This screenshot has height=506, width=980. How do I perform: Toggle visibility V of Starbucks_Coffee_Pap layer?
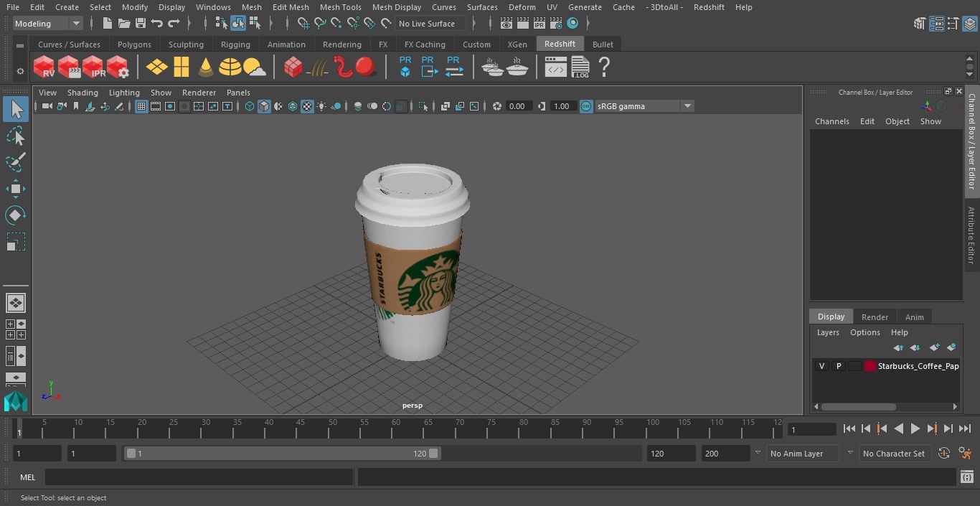(821, 366)
